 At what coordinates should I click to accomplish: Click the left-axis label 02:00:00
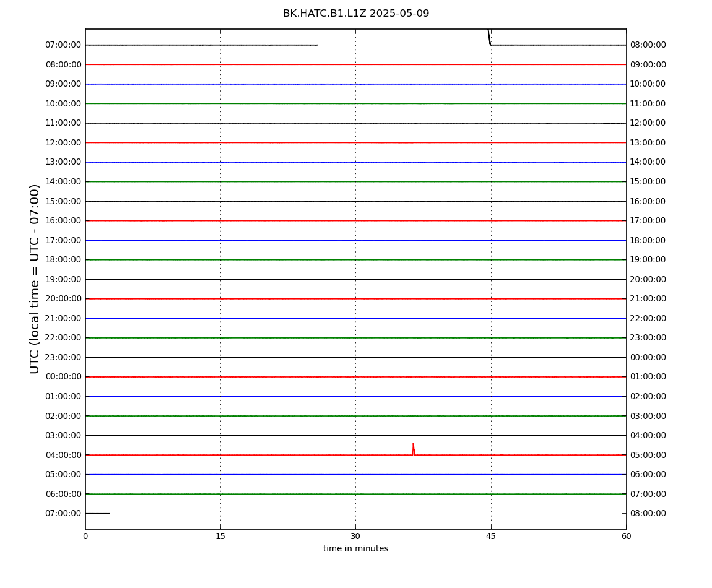[63, 416]
